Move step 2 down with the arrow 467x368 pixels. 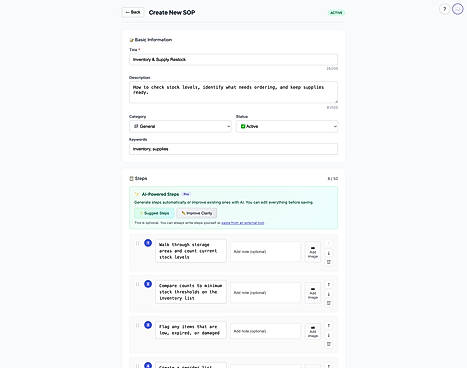(329, 294)
